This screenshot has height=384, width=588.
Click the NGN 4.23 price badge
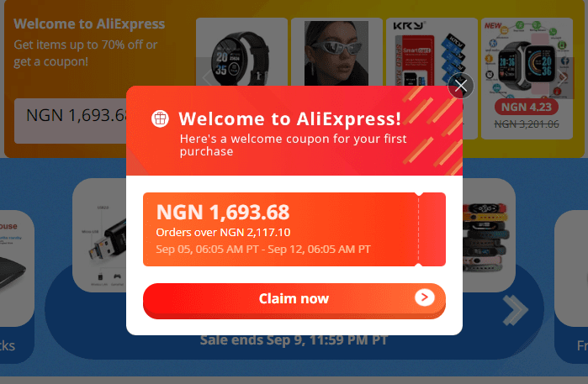click(x=526, y=108)
